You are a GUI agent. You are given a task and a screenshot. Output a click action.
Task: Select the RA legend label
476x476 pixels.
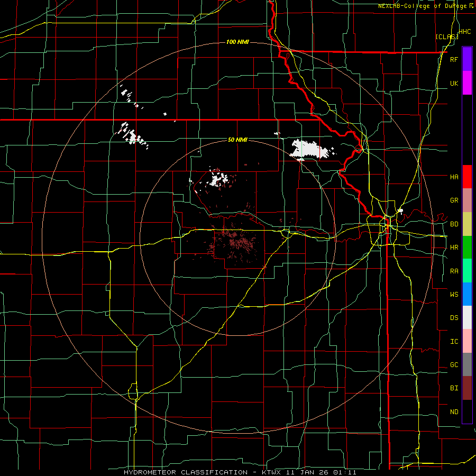point(454,271)
